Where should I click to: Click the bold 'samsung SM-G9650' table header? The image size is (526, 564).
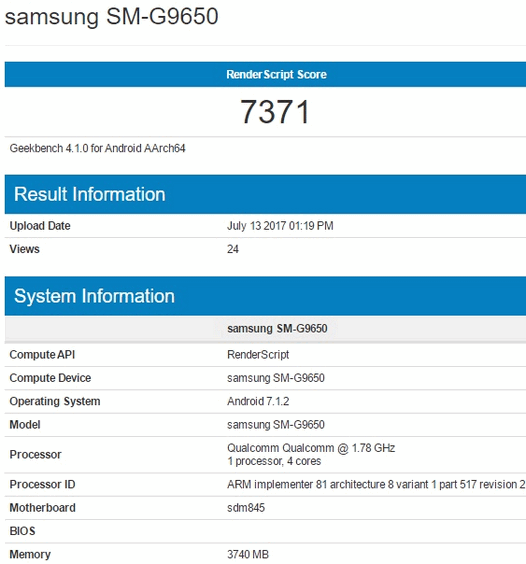pos(277,328)
